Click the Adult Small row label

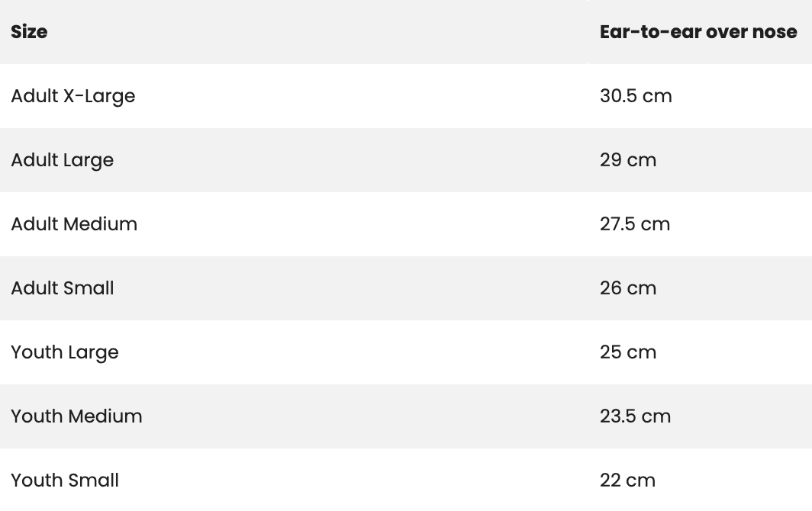[x=62, y=288]
